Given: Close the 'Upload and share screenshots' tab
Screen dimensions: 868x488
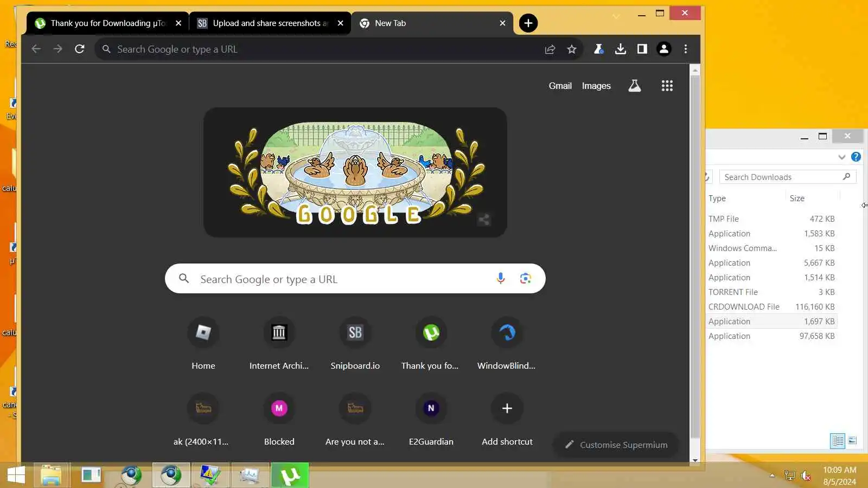Looking at the screenshot, I should point(340,23).
